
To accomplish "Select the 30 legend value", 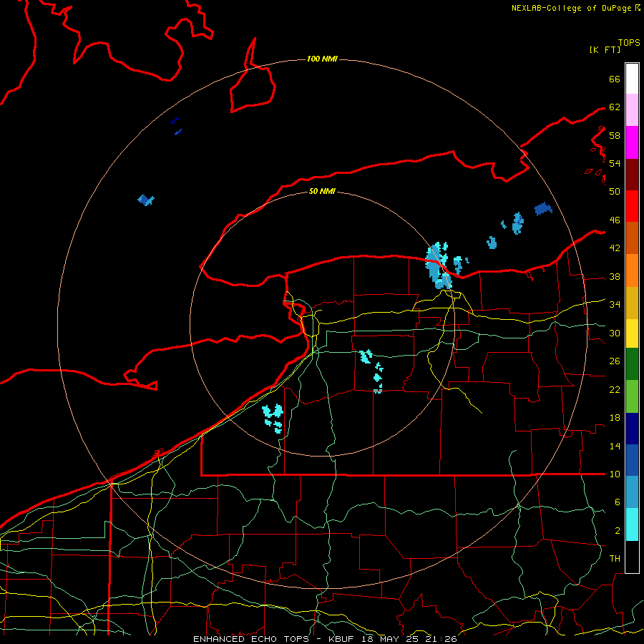I will click(615, 333).
